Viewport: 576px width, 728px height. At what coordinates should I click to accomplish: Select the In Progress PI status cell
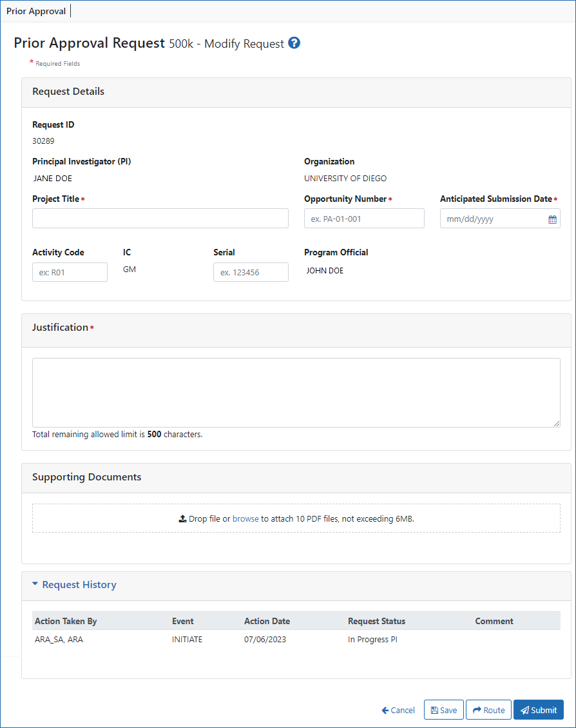[x=372, y=639]
